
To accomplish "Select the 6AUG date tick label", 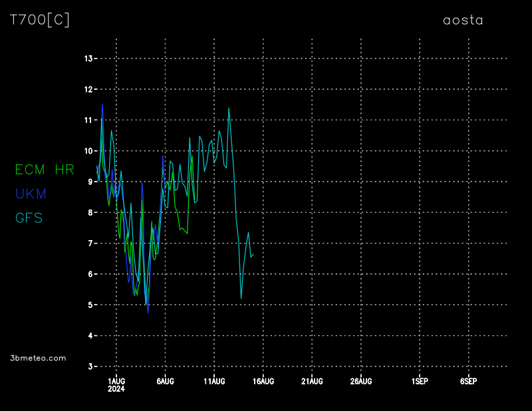I will (165, 381).
